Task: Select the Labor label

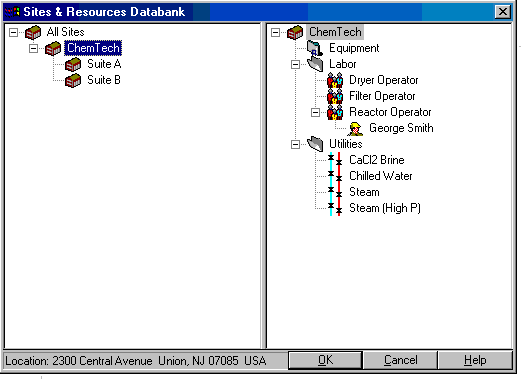Action: click(343, 64)
